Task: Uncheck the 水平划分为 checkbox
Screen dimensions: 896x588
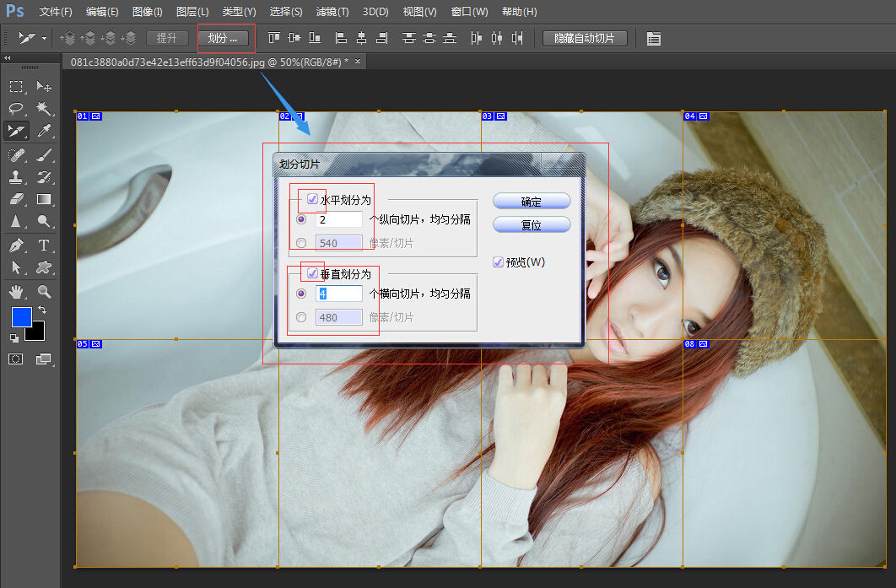Action: pos(313,200)
